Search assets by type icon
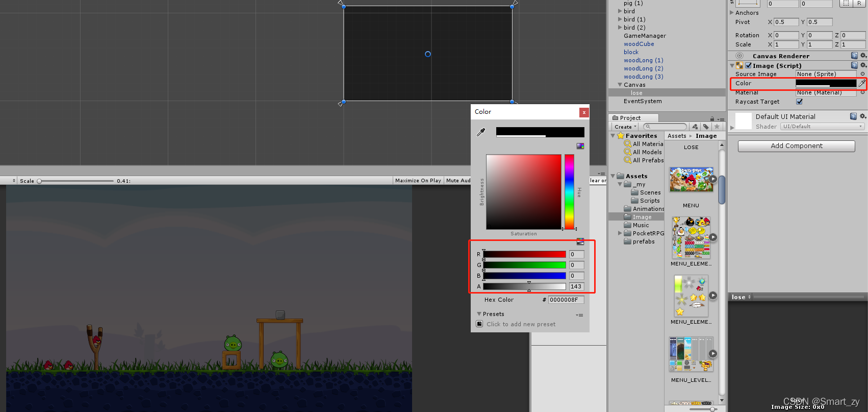This screenshot has height=412, width=868. 695,127
